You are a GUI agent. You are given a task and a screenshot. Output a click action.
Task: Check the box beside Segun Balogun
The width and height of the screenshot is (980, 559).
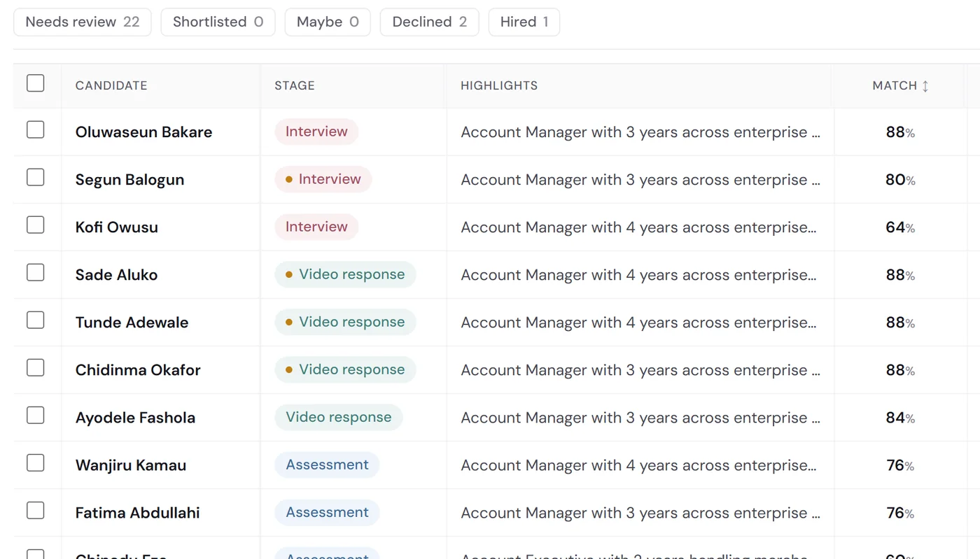(x=36, y=178)
